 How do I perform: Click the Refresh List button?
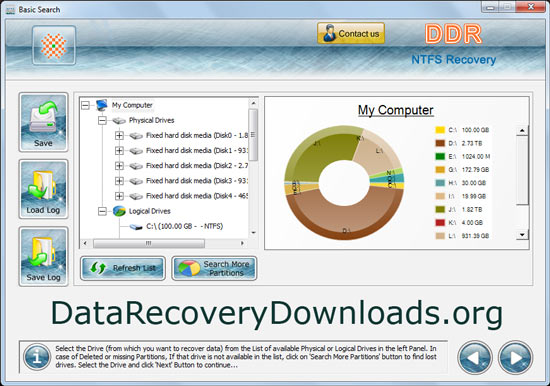click(x=123, y=268)
